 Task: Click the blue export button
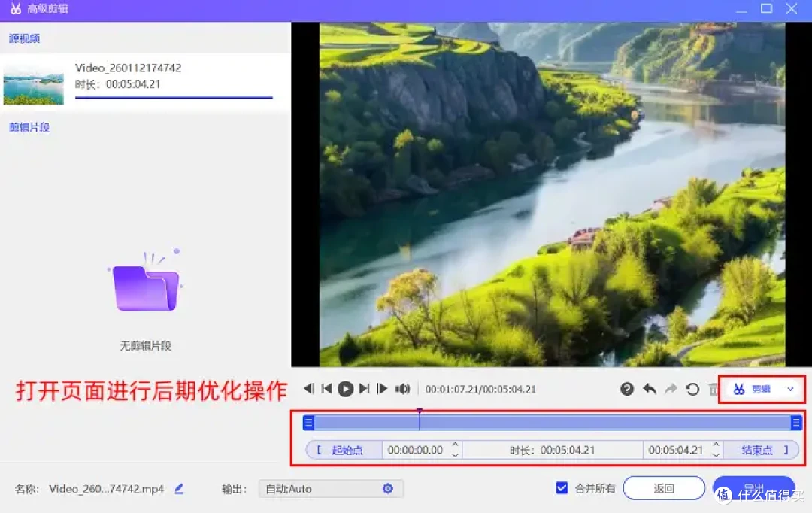coord(753,488)
